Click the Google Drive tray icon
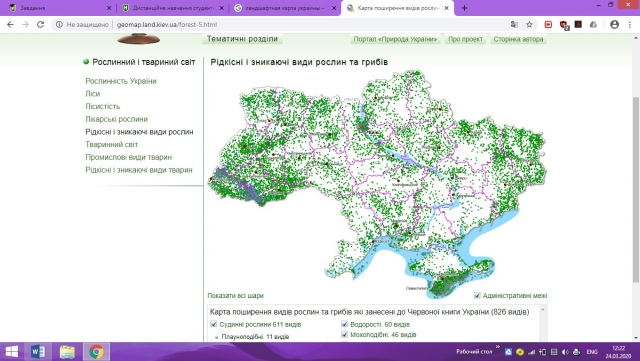This screenshot has height=361, width=640. [508, 352]
